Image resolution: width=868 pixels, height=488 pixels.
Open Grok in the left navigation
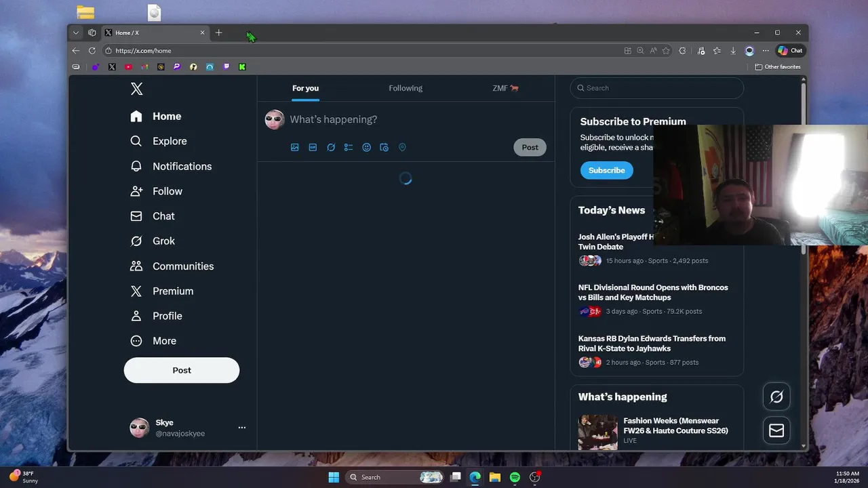click(153, 241)
